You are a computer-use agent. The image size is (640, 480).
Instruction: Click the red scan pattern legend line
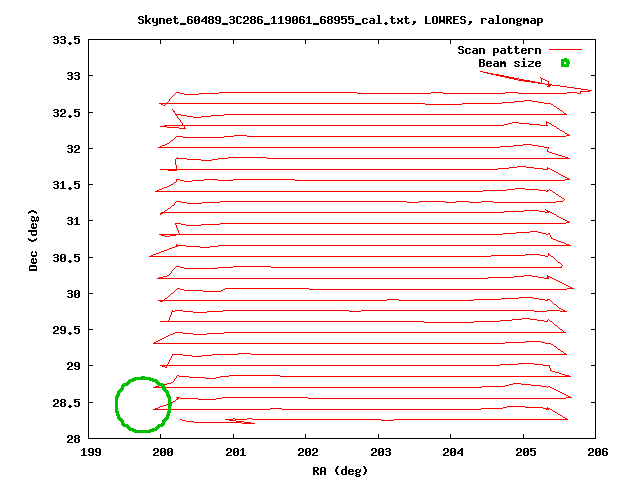tap(565, 50)
